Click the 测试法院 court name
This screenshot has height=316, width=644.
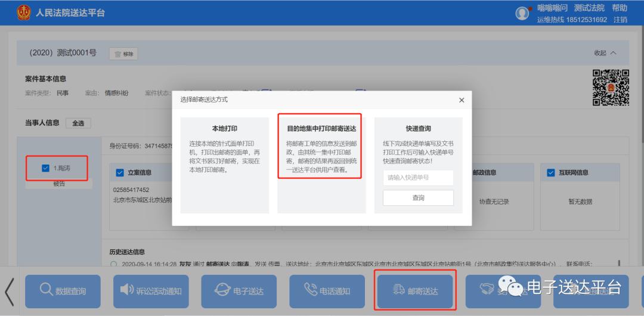[589, 8]
